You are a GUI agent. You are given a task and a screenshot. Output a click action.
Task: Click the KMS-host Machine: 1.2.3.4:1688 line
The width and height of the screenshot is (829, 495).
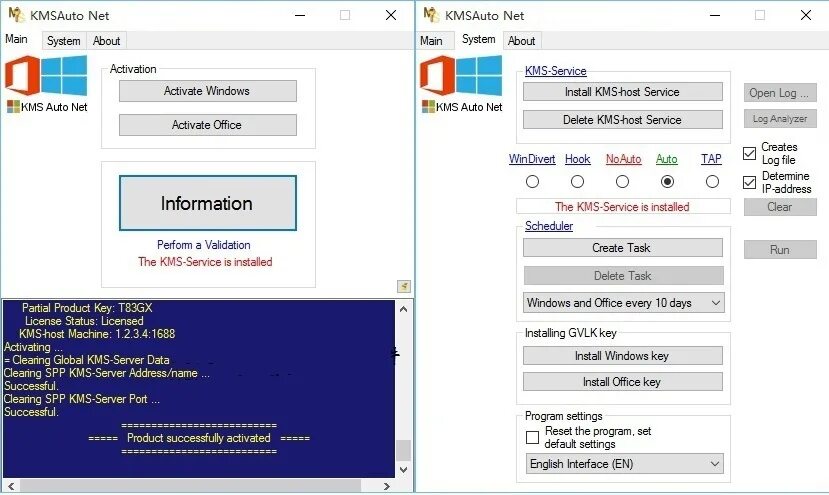97,334
